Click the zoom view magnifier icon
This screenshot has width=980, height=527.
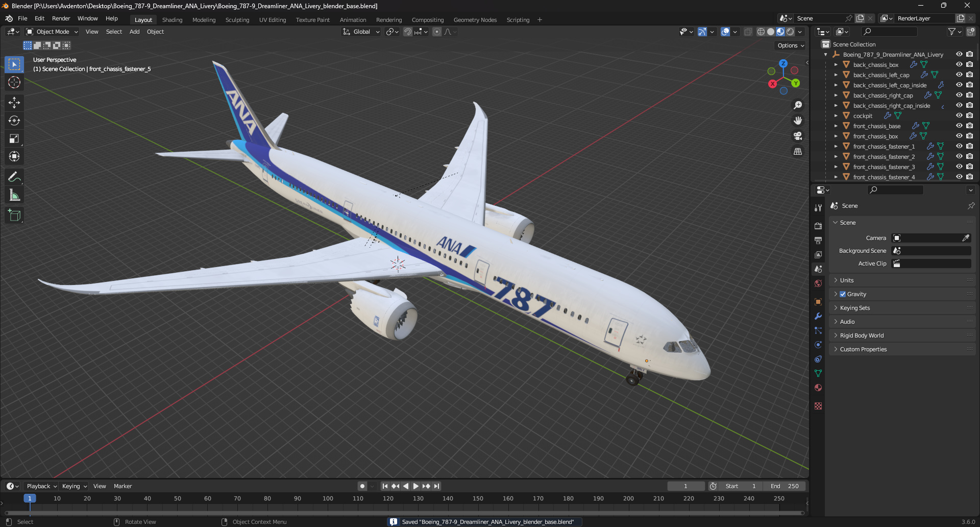tap(797, 105)
